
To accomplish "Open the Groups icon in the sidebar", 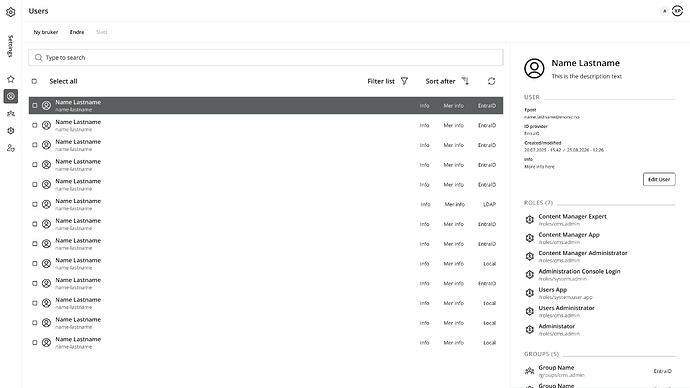I will point(11,113).
